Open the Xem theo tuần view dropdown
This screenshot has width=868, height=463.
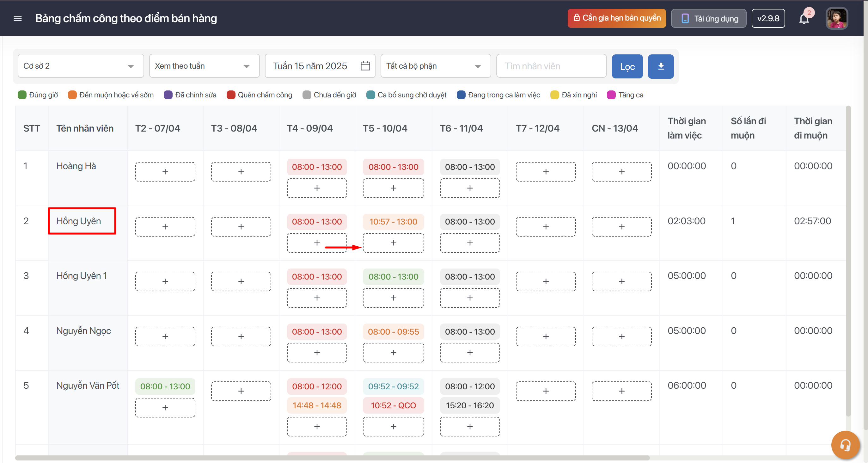(x=204, y=66)
